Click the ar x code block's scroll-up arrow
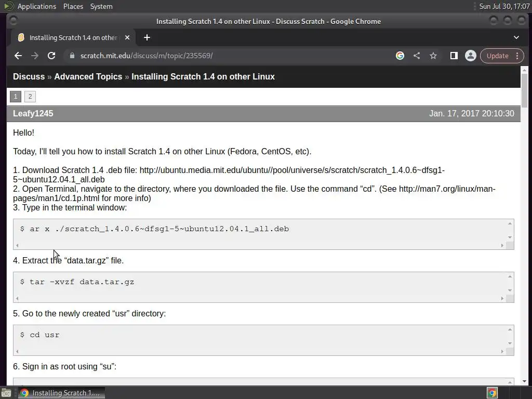532x399 pixels. point(510,223)
